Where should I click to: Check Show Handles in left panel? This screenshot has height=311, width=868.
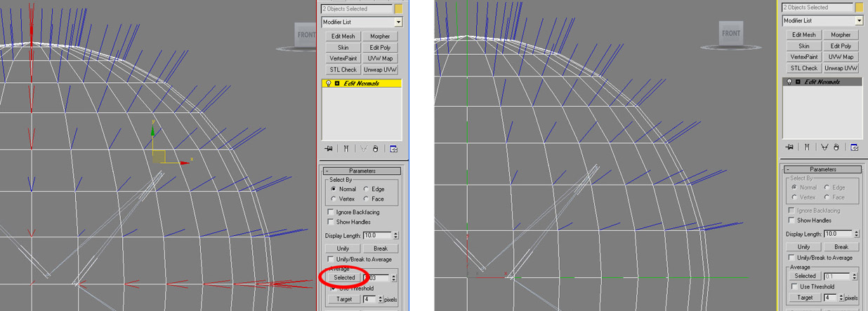(x=331, y=222)
